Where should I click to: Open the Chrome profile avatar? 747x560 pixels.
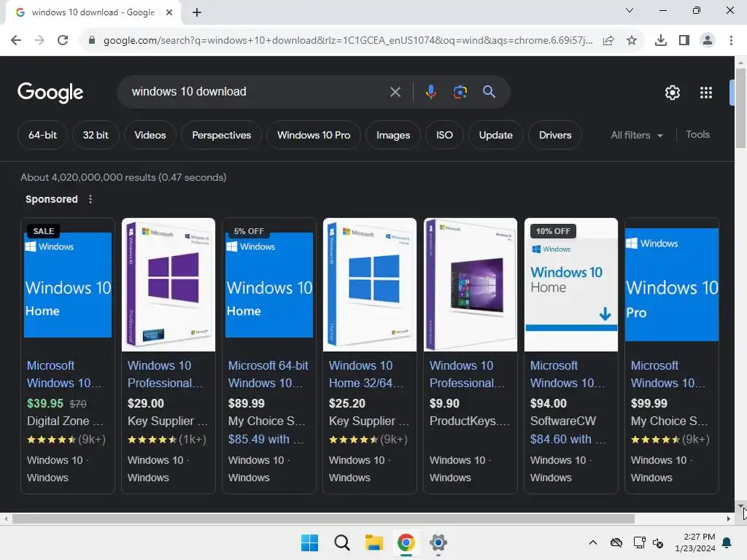708,41
